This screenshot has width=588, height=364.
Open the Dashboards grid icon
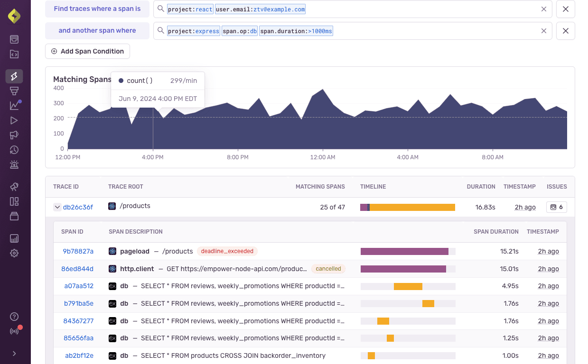pyautogui.click(x=14, y=201)
